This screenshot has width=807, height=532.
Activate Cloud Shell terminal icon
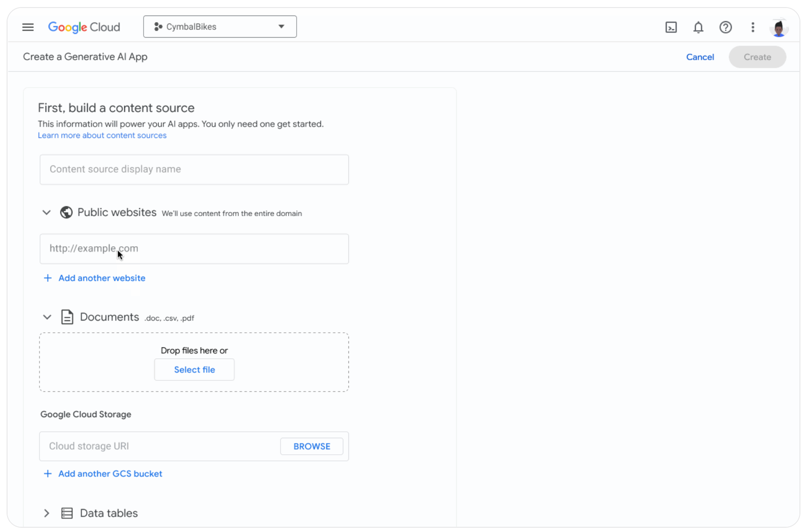coord(671,27)
